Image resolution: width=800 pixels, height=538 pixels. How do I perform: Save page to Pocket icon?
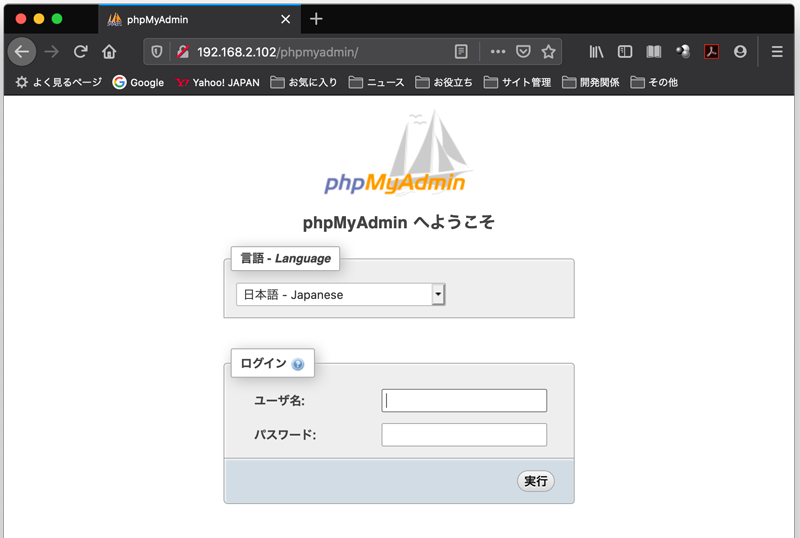click(x=523, y=52)
